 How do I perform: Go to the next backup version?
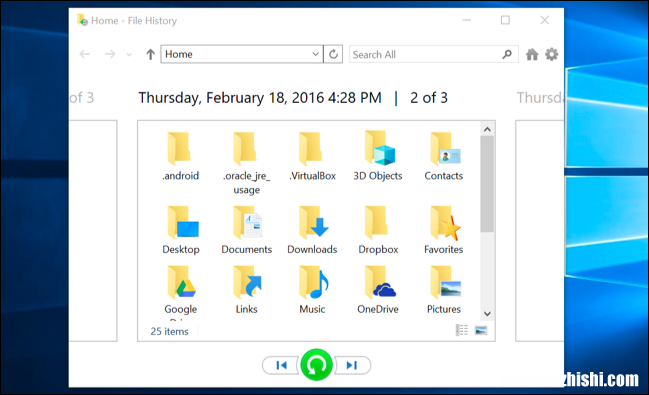click(352, 365)
